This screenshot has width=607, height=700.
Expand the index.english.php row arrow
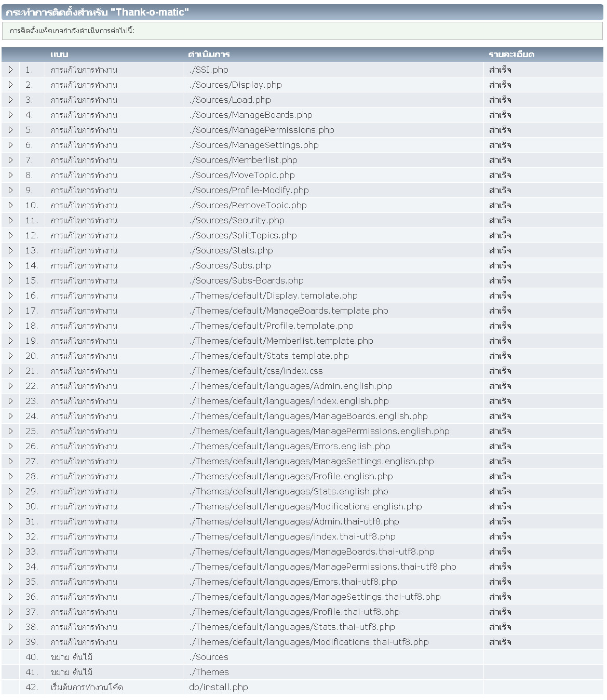pyautogui.click(x=10, y=401)
